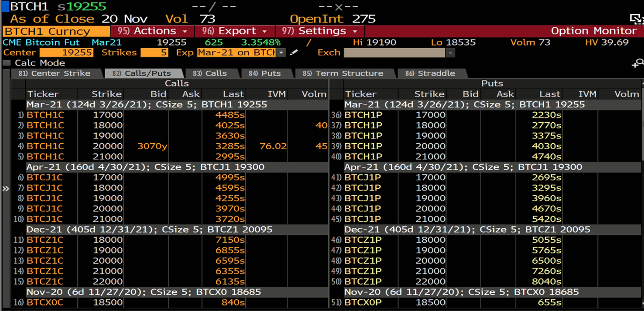The width and height of the screenshot is (644, 311).
Task: Select the BTCZ1C 20000 call ticker
Action: tap(45, 261)
